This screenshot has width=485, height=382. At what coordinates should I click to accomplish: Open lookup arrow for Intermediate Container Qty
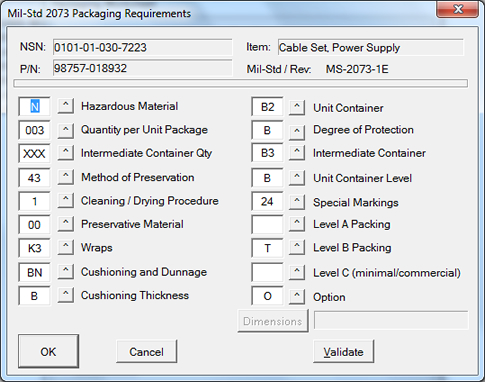click(66, 153)
